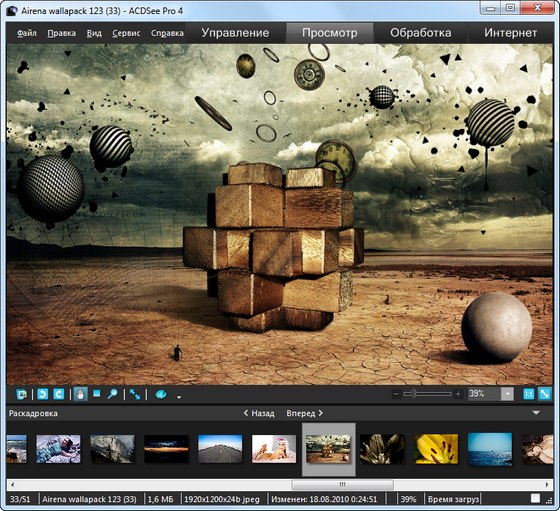This screenshot has width=560, height=511.
Task: Select the magnifier zoom tool
Action: pyautogui.click(x=112, y=394)
